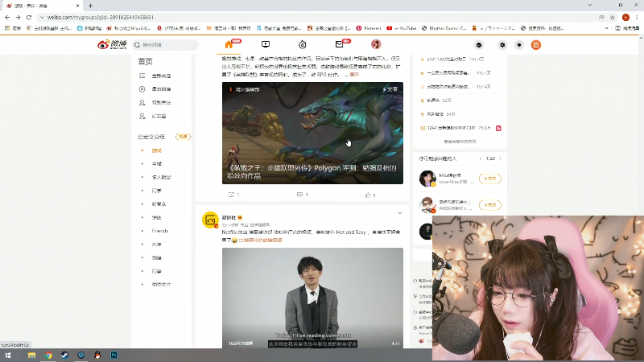Follow the recommended user with cartoon glasses avatar
Viewport: 644px width, 362px height.
point(490,205)
